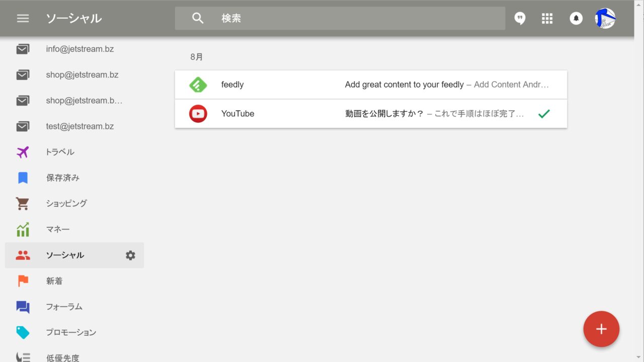Open the マネー bundle
644x362 pixels.
pos(57,229)
